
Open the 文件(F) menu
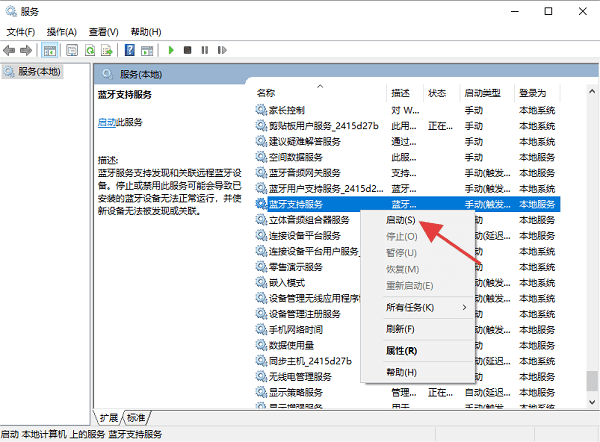pos(21,31)
